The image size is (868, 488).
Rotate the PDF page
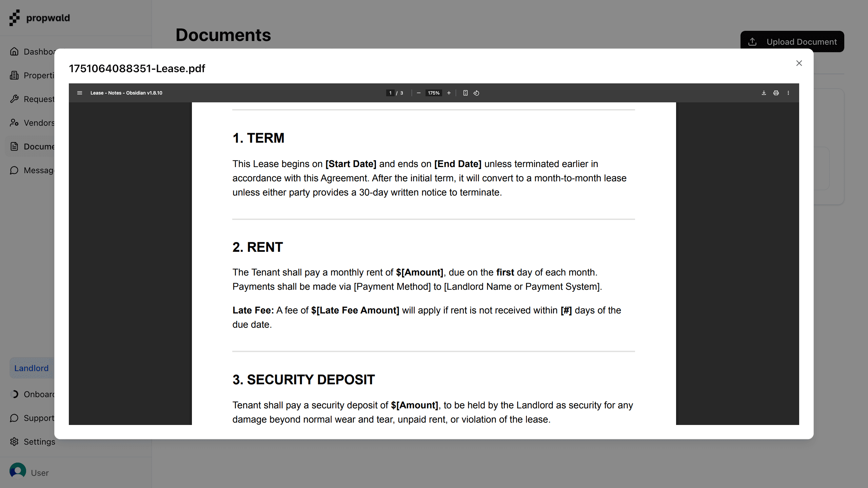pyautogui.click(x=476, y=93)
